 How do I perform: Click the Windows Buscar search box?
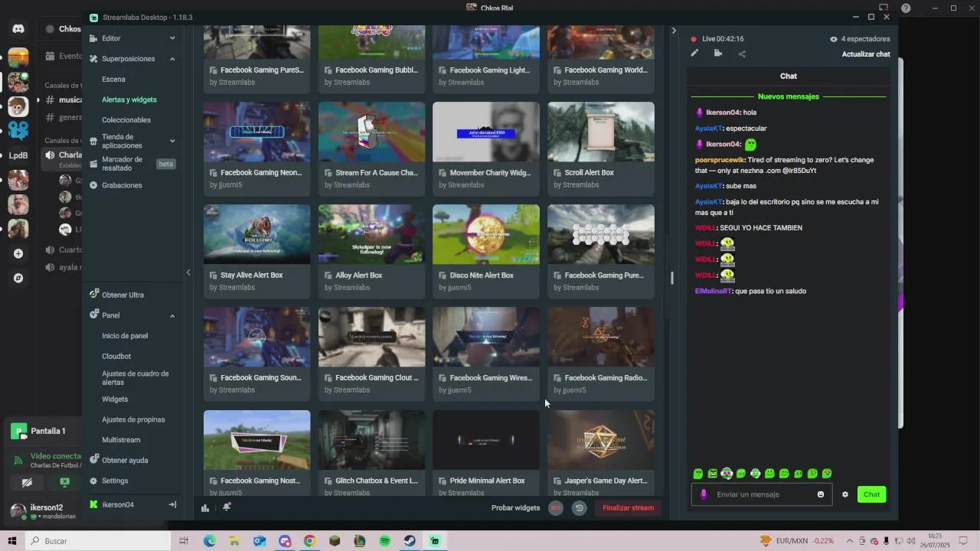click(x=98, y=541)
